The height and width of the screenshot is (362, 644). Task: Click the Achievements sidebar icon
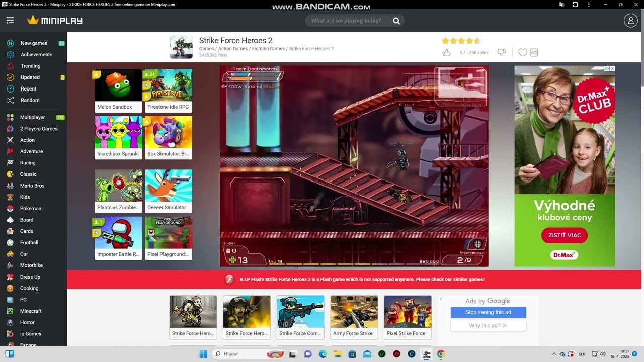pos(10,54)
